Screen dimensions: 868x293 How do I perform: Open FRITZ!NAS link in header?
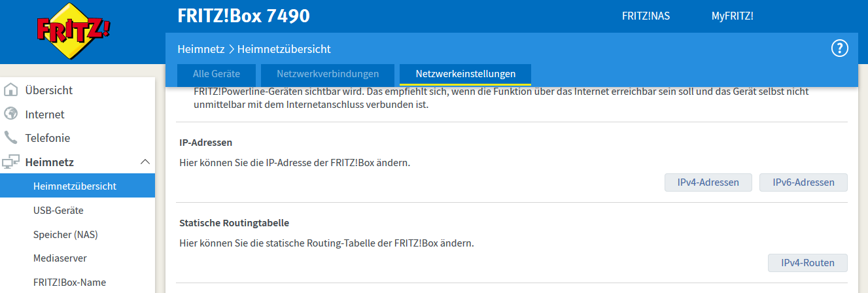(646, 16)
